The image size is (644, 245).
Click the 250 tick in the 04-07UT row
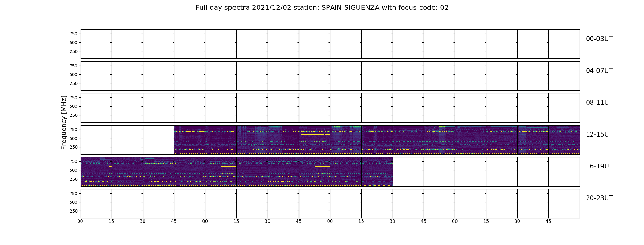pos(74,83)
